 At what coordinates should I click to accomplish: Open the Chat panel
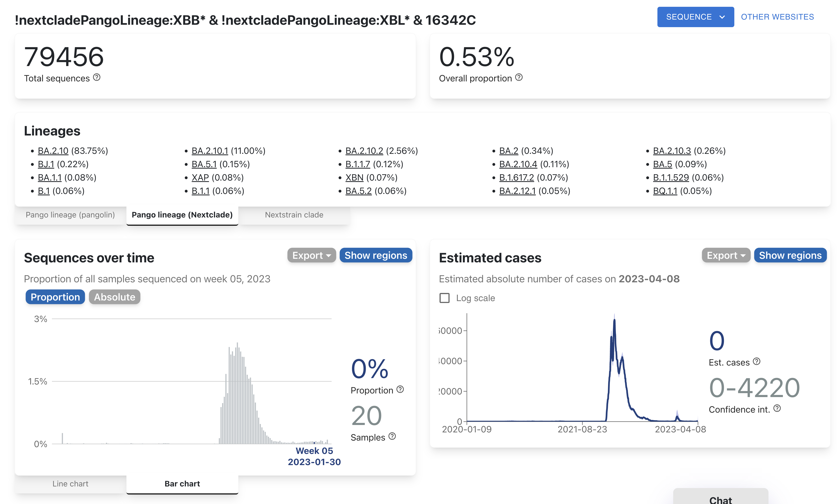pos(721,499)
